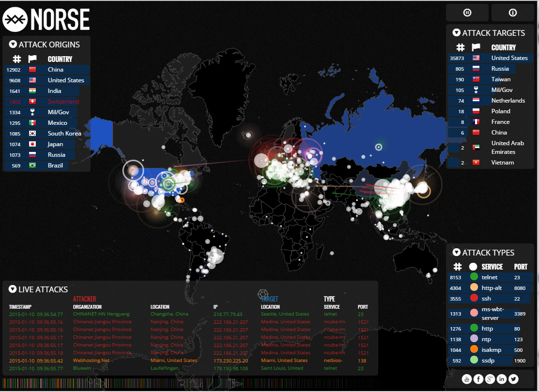Click France flag icon

476,121
